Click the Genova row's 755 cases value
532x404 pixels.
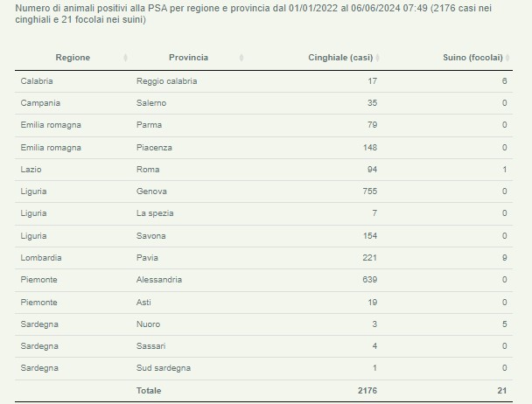coord(369,192)
